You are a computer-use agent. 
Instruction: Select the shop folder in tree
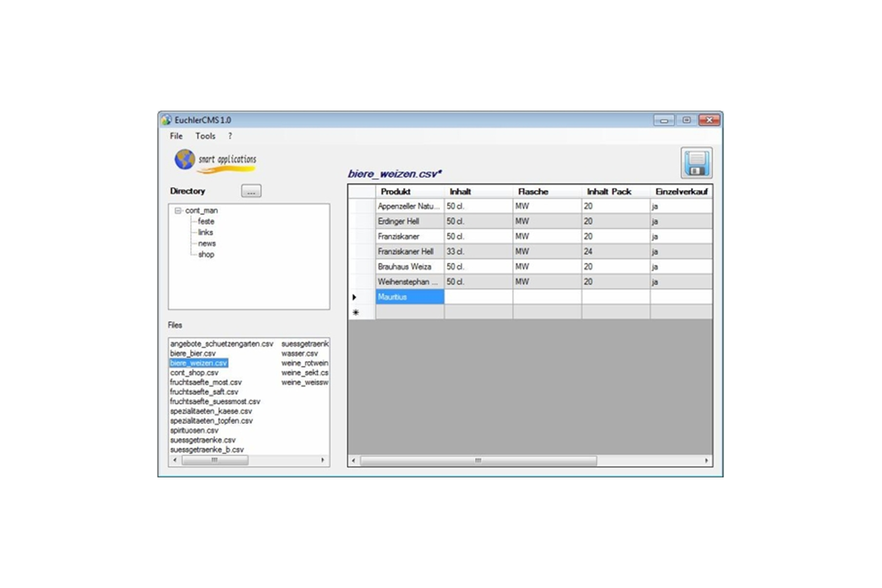(x=206, y=255)
